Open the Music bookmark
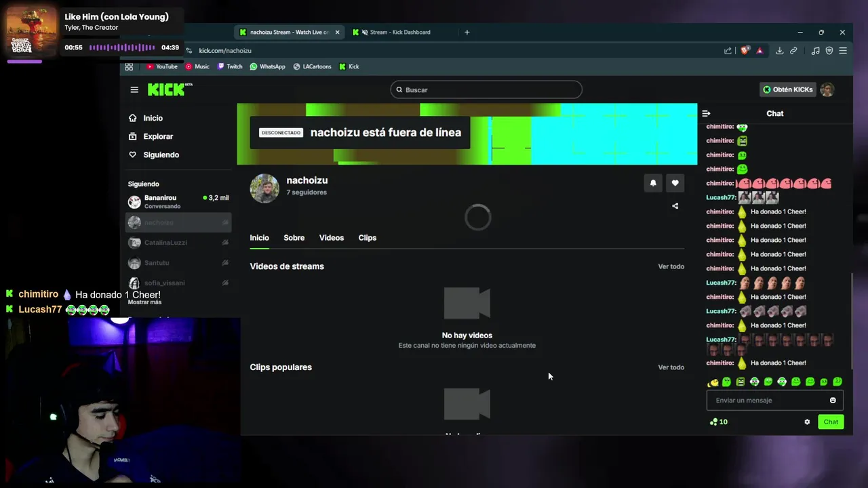This screenshot has height=488, width=868. (x=197, y=66)
